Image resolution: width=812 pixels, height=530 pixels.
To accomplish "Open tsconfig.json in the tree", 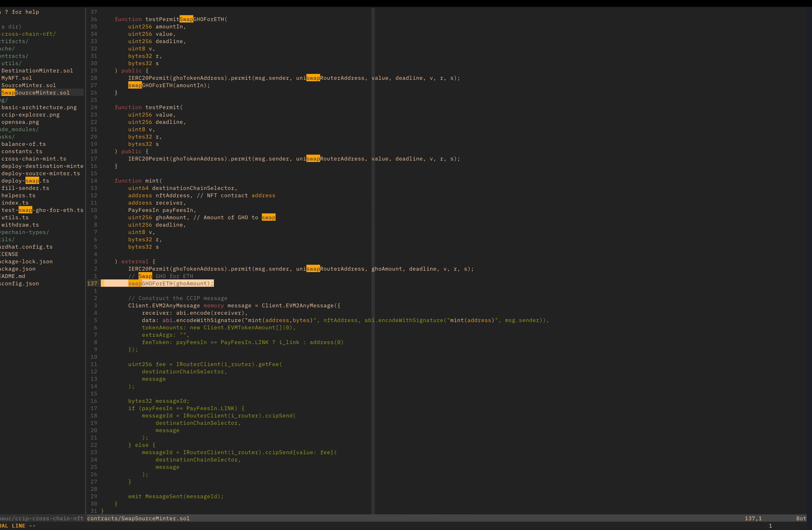I will click(x=19, y=284).
